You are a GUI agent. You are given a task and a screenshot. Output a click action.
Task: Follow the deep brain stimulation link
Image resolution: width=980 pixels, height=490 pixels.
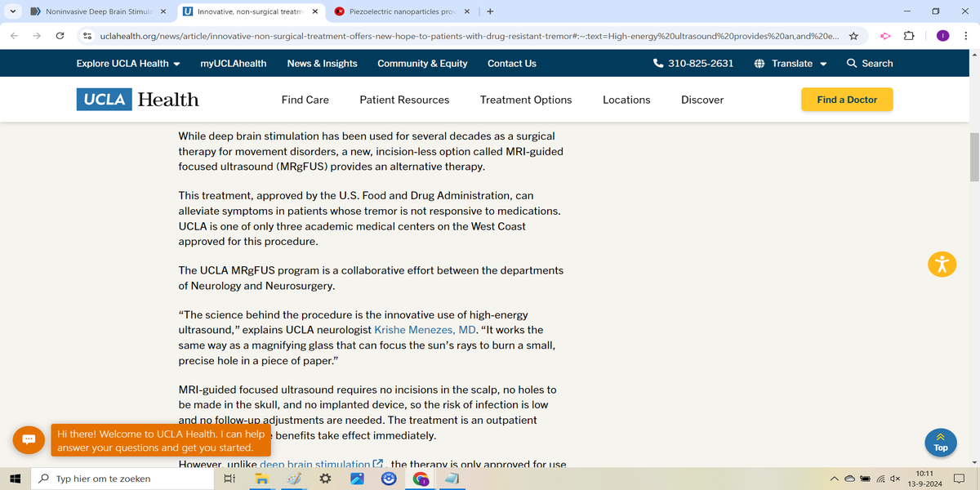(321, 464)
